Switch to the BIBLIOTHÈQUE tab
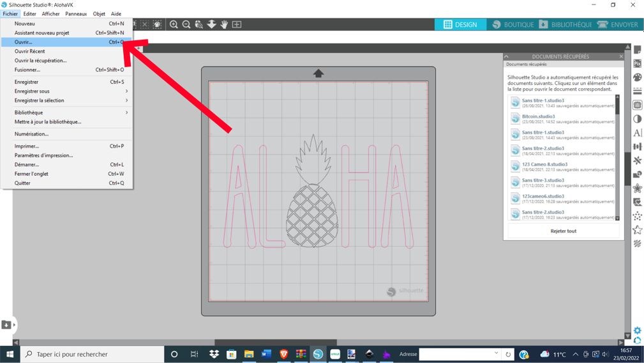 click(x=565, y=25)
